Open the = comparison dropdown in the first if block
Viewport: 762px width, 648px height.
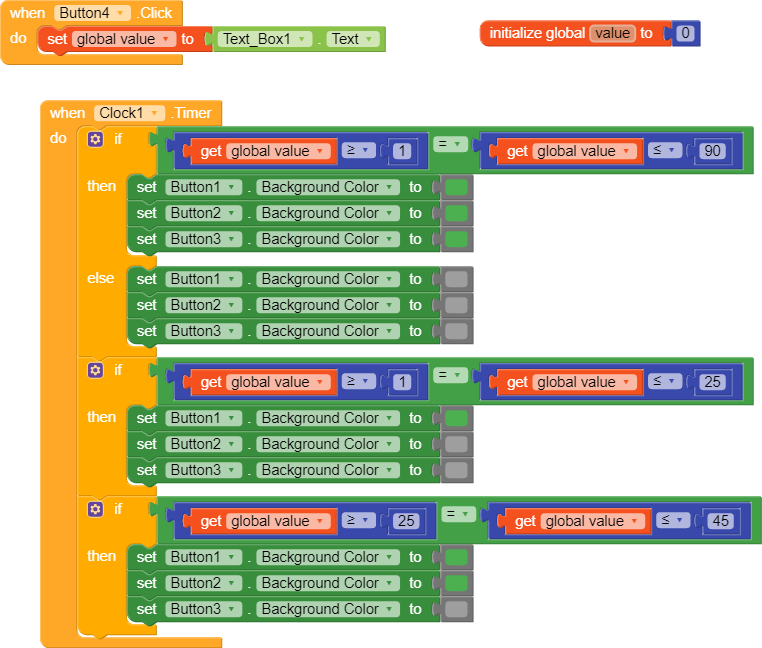click(x=450, y=144)
